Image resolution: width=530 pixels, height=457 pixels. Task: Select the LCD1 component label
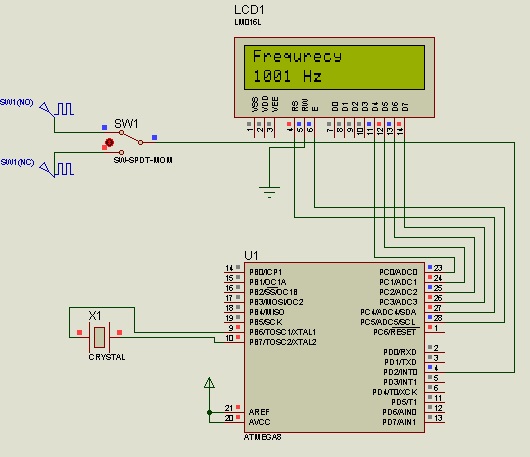pos(249,10)
